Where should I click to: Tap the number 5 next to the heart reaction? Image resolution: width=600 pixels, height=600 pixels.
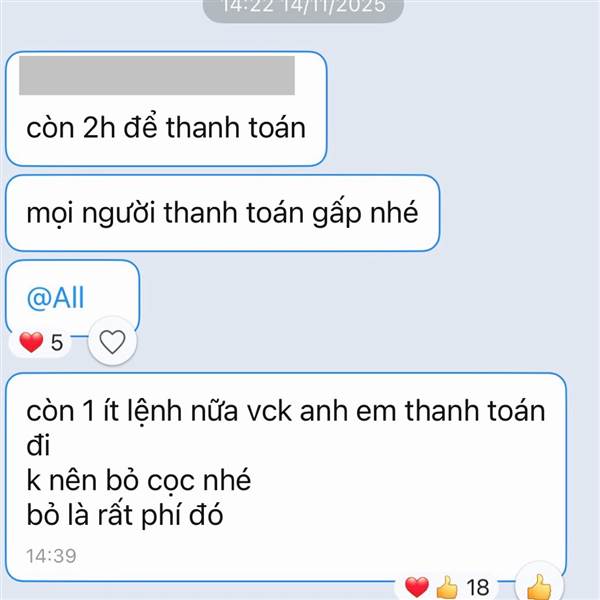coord(57,342)
